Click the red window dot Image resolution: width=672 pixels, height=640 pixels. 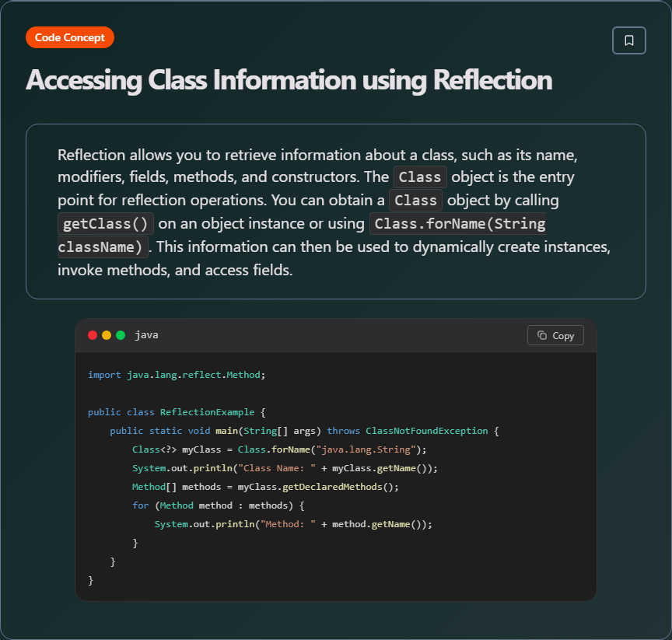tap(93, 335)
